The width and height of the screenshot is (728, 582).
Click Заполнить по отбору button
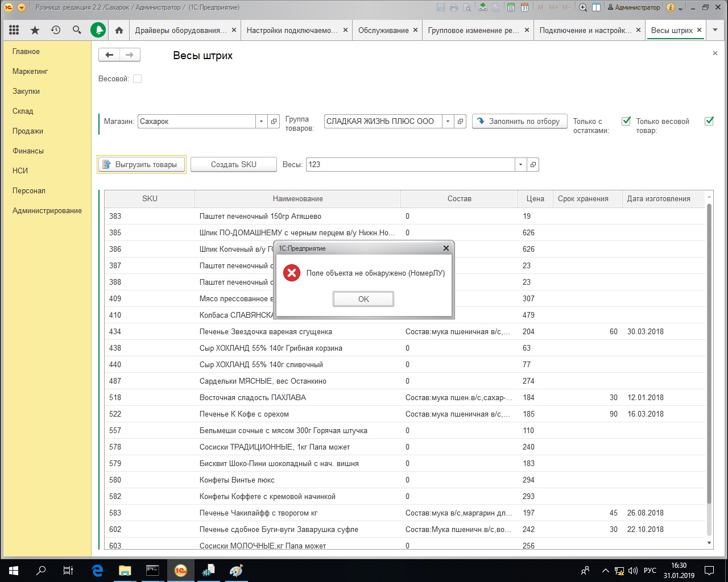pyautogui.click(x=519, y=121)
